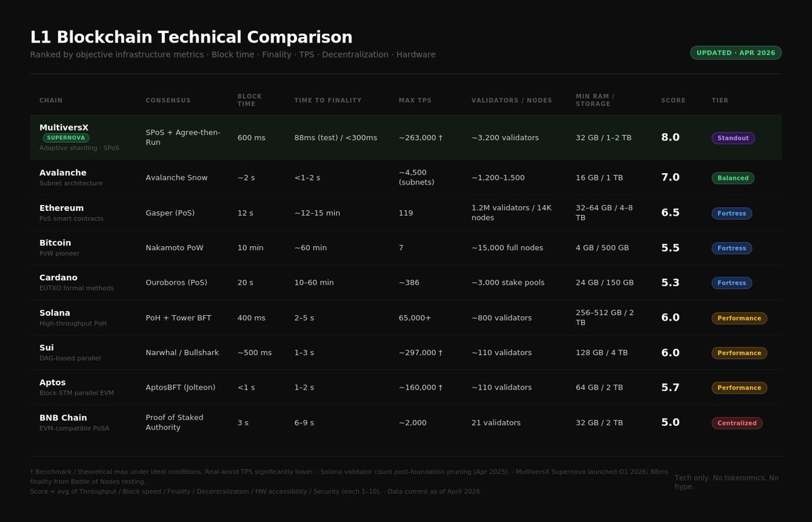The height and width of the screenshot is (522, 812).
Task: Click the MIN RAM / STORAGE column header
Action: (x=593, y=100)
